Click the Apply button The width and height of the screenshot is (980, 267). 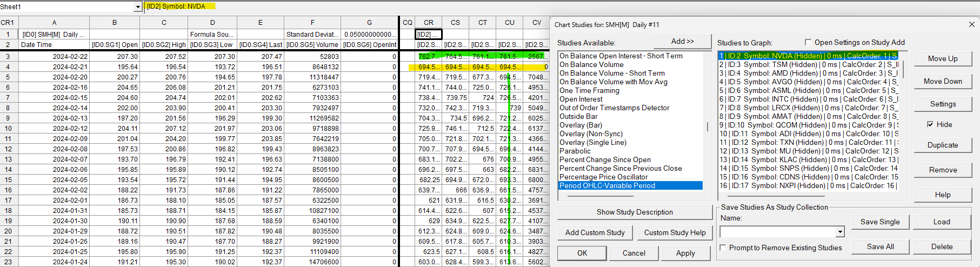(x=685, y=253)
